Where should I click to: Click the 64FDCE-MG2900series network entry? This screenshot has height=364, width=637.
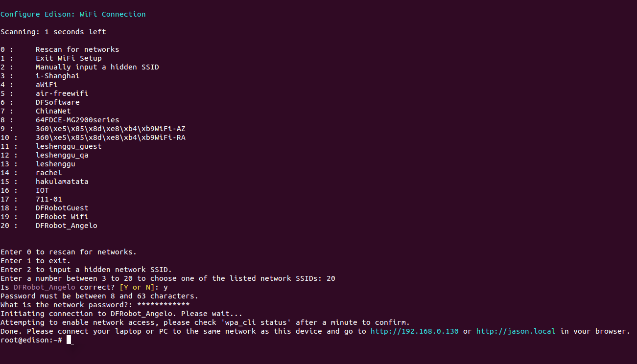coord(77,120)
